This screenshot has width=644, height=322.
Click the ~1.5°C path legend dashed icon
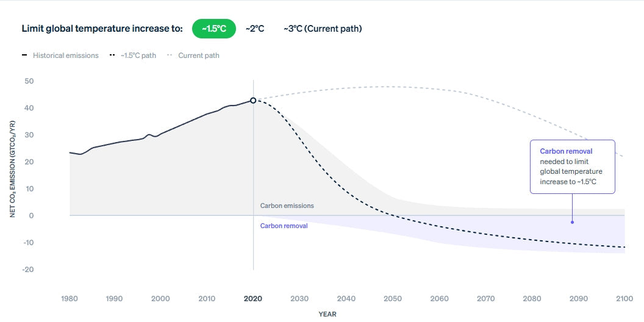click(x=112, y=55)
